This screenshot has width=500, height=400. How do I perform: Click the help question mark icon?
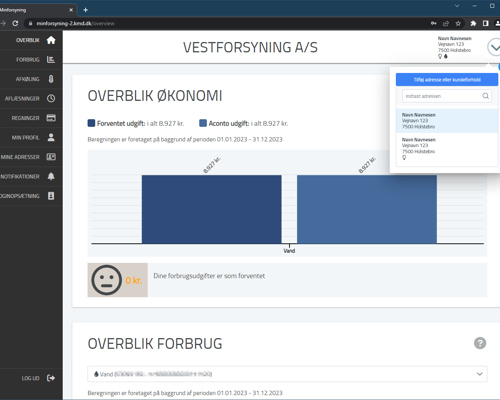click(x=480, y=343)
